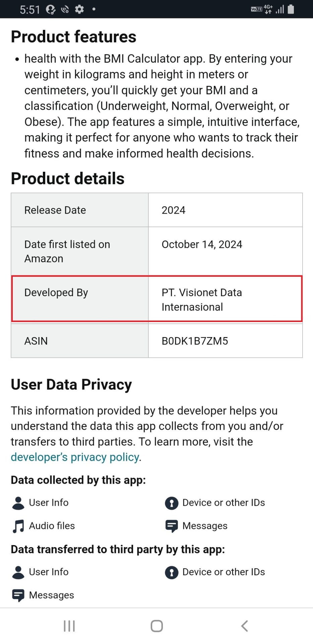Image resolution: width=313 pixels, height=644 pixels.
Task: Tap the Release Date value 2024
Action: tap(173, 210)
